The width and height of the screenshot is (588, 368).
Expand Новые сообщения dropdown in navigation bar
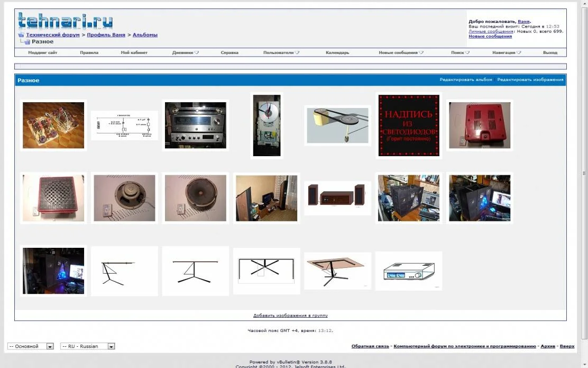pos(401,52)
